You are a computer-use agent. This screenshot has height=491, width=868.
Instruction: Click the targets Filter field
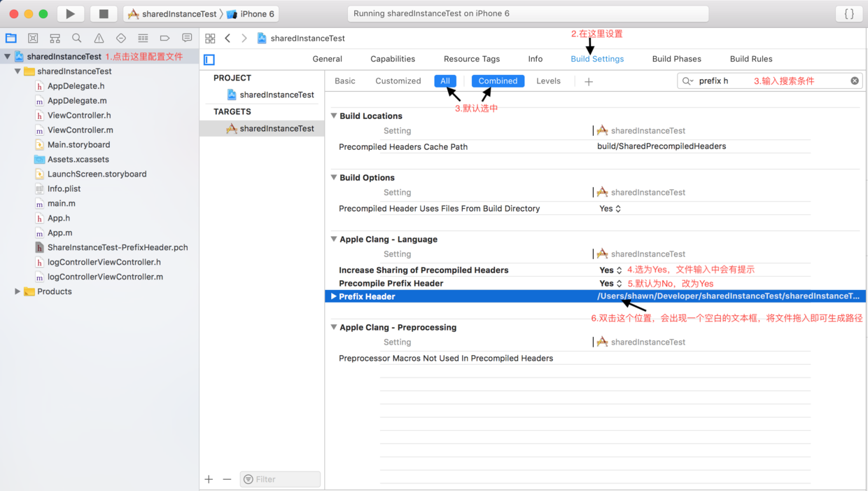tap(280, 479)
